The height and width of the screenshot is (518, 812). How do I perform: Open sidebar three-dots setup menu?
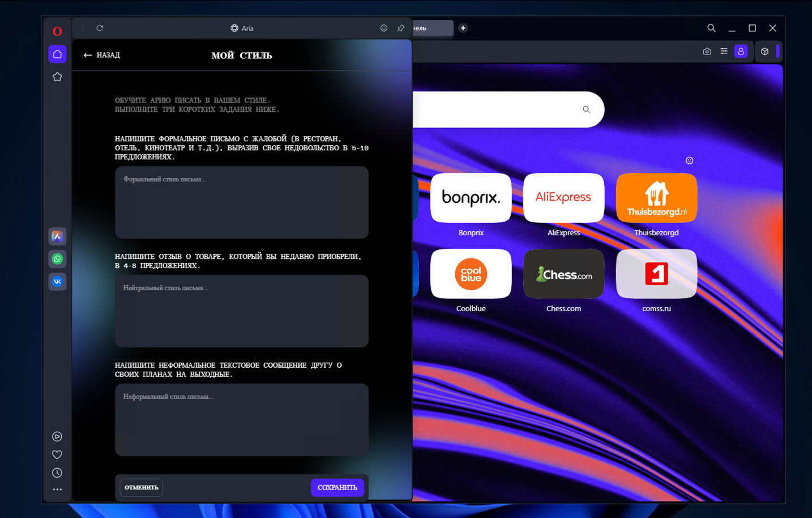(57, 490)
